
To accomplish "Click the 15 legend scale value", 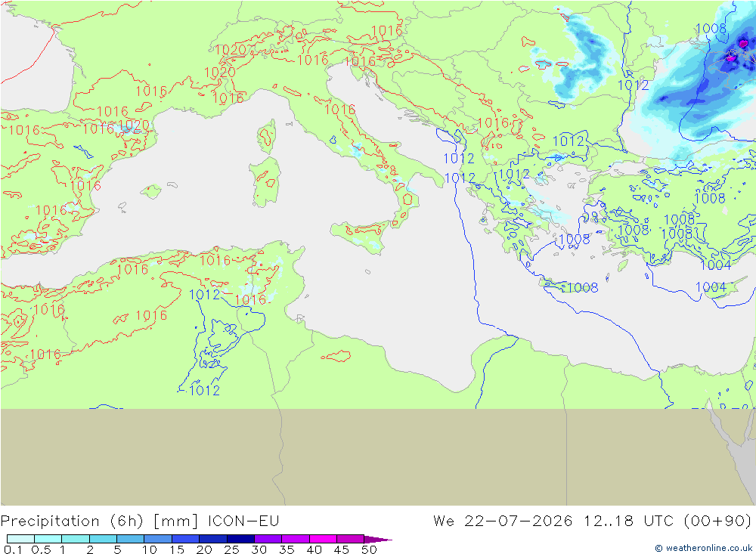I will (177, 549).
